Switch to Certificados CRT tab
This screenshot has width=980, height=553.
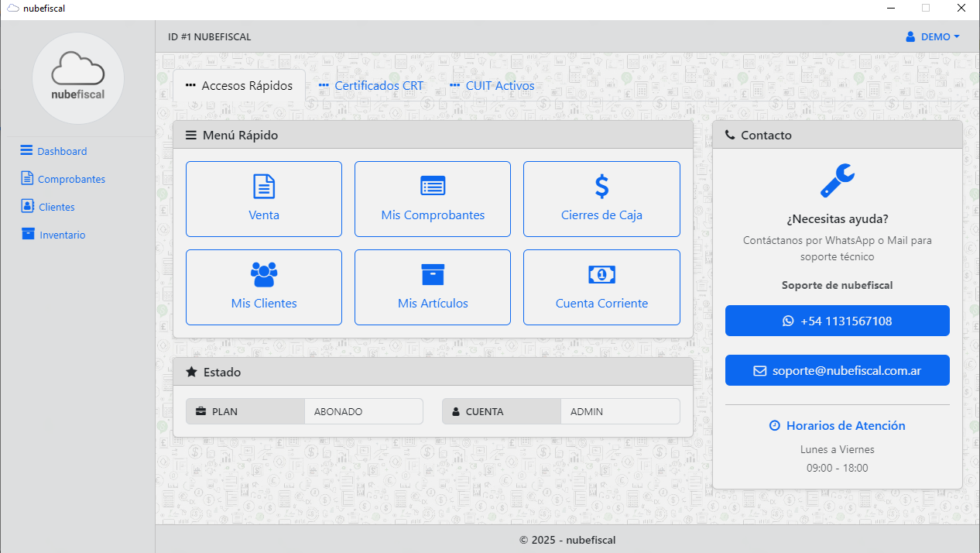372,86
